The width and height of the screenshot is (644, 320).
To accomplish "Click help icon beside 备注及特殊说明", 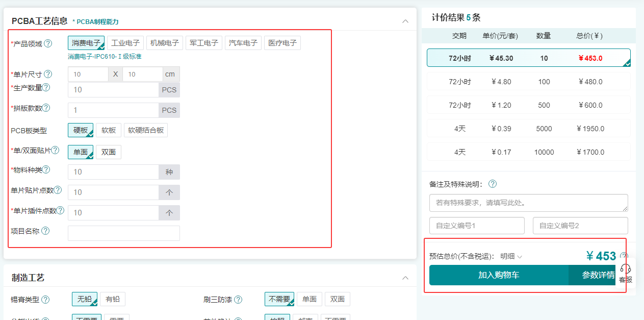I will pyautogui.click(x=493, y=184).
